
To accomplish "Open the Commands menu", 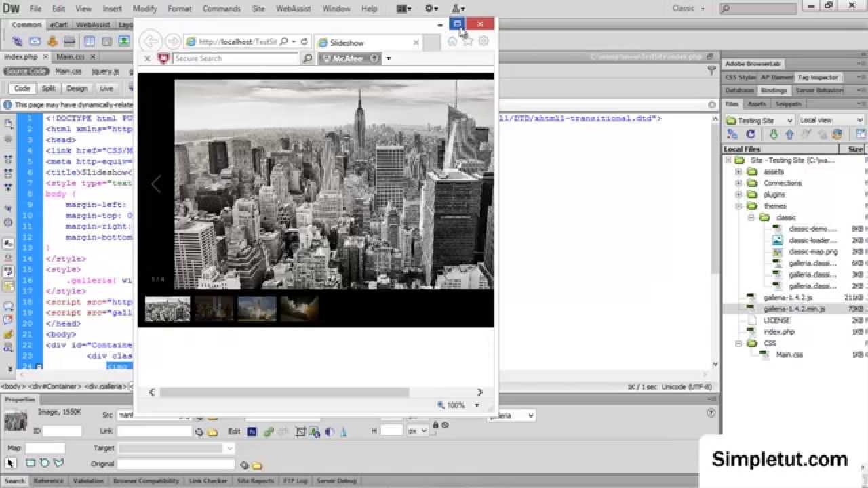I will point(222,9).
